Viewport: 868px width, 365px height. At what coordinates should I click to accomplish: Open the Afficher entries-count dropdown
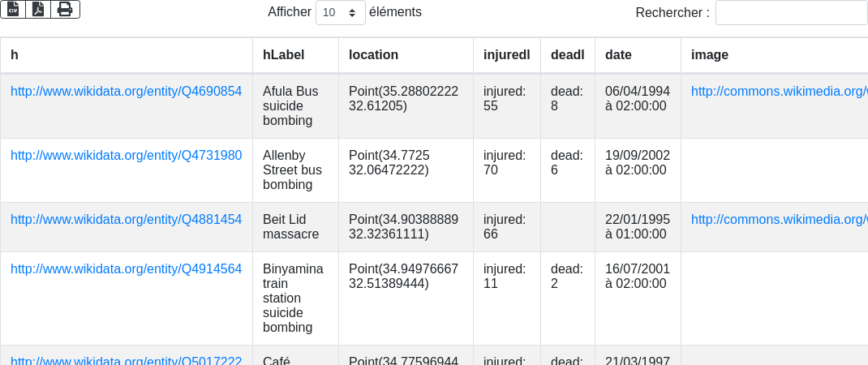[x=340, y=13]
